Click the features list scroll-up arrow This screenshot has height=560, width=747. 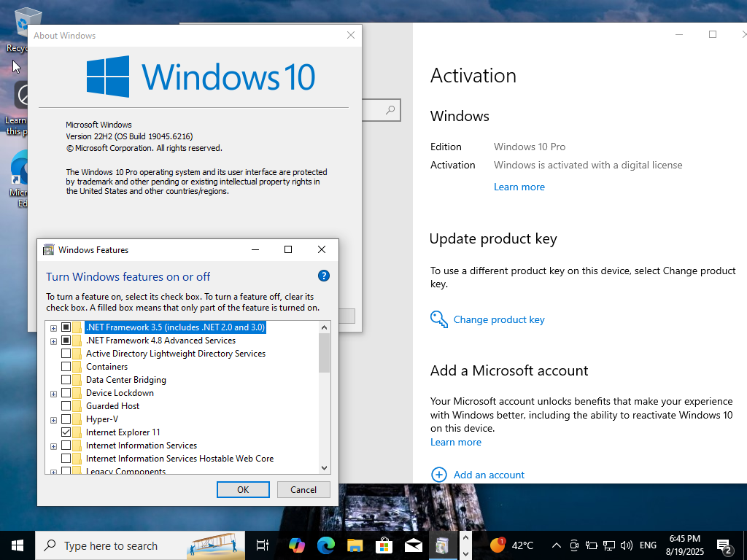(x=325, y=327)
